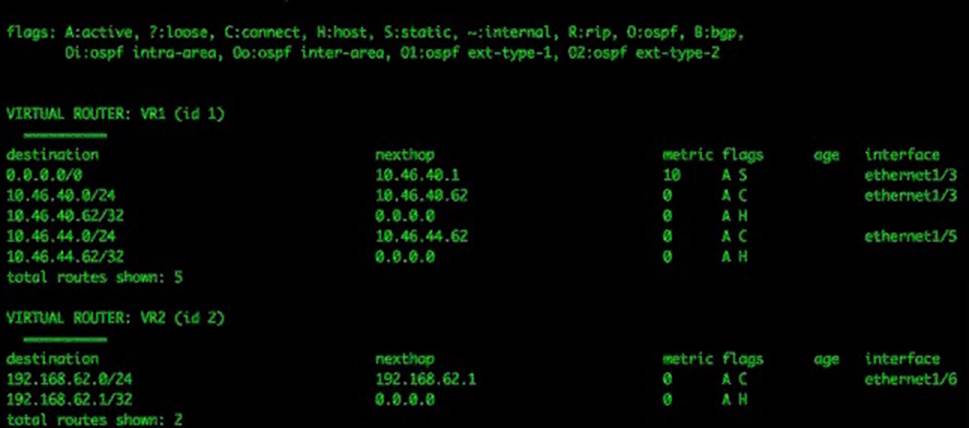Select destination 10.46.40.0/24 route
Viewport: 969px width, 428px height.
(61, 196)
